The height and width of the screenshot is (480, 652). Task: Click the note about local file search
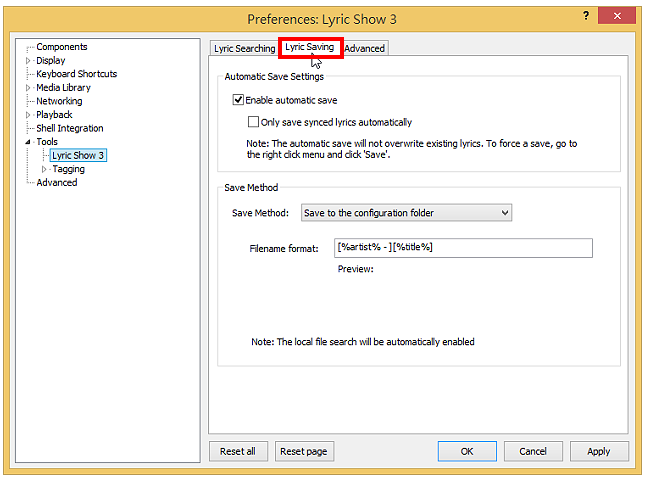(x=363, y=341)
